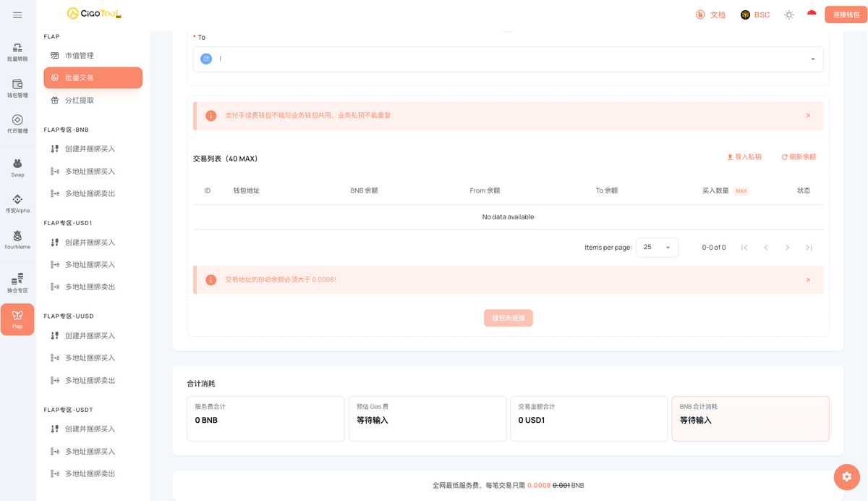The image size is (868, 501).
Task: Open 创建并捆绑买入 under FLAP专区-USD1
Action: (x=93, y=243)
